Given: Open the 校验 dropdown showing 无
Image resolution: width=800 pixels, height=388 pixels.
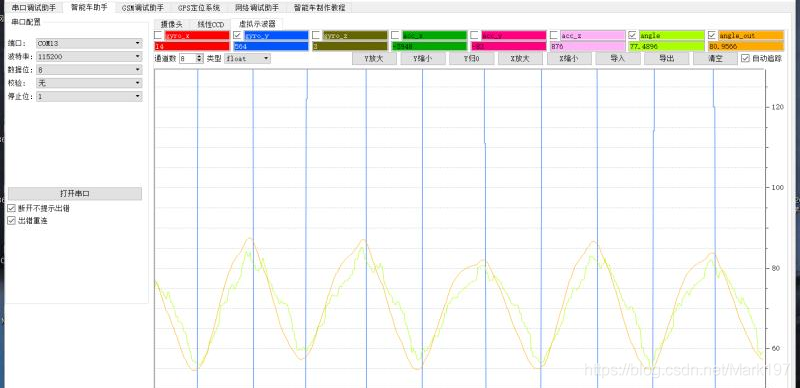Looking at the screenshot, I should point(89,83).
